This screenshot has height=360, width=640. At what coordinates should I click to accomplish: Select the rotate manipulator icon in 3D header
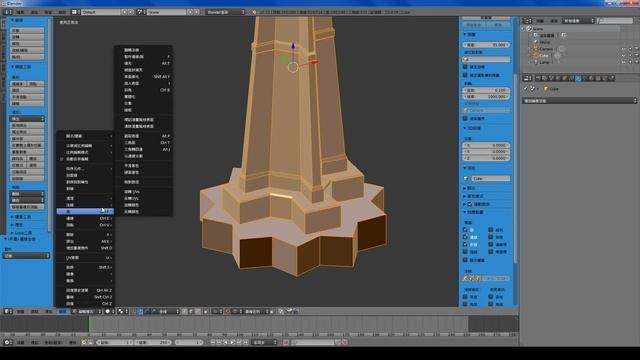(147, 311)
